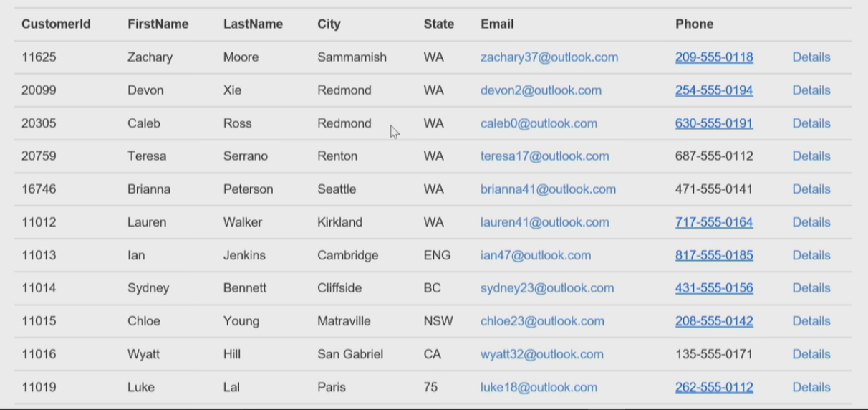This screenshot has width=868, height=410.
Task: Select phone link 630-555-0191
Action: (714, 123)
